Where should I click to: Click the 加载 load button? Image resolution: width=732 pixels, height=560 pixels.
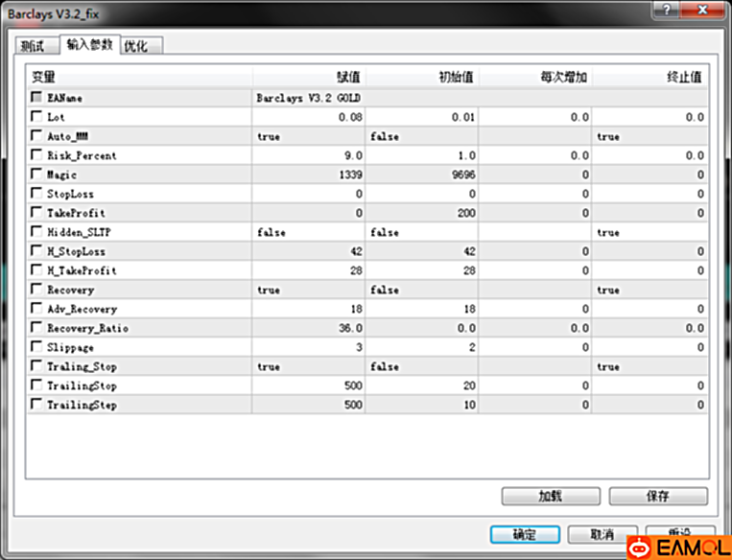[x=550, y=496]
